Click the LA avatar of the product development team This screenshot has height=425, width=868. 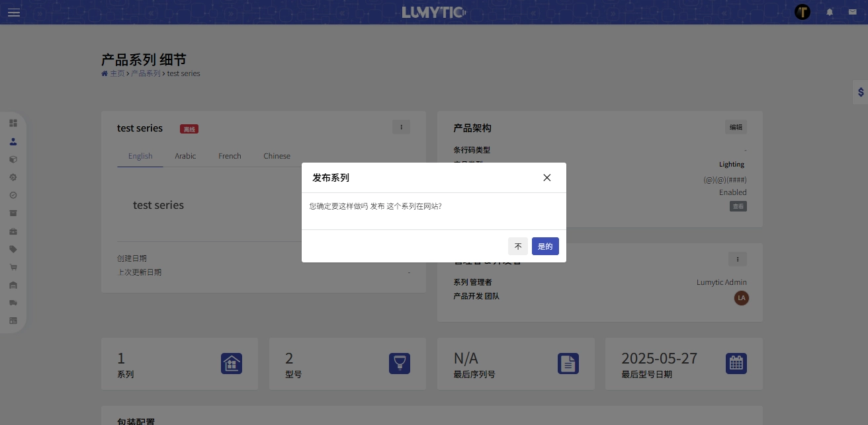pos(742,298)
